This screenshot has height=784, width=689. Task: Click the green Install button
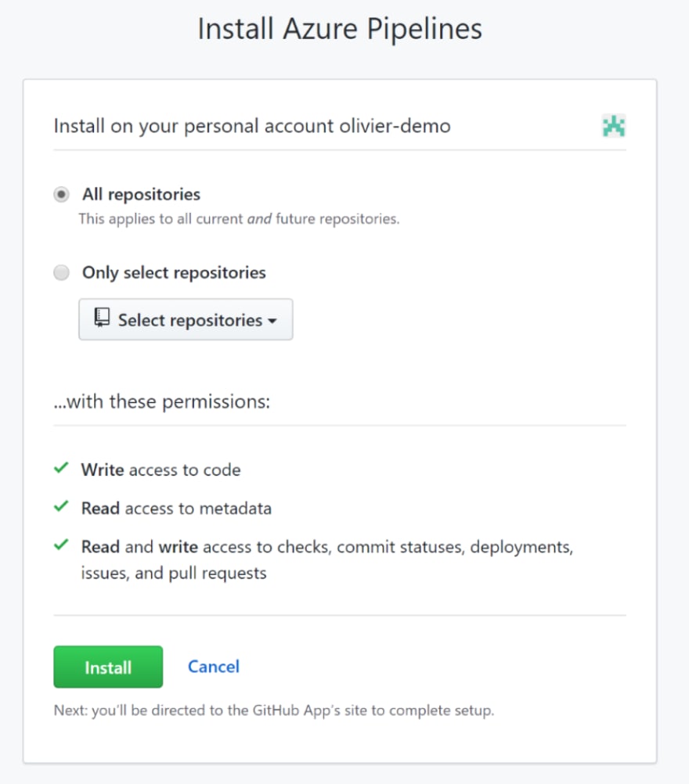108,667
